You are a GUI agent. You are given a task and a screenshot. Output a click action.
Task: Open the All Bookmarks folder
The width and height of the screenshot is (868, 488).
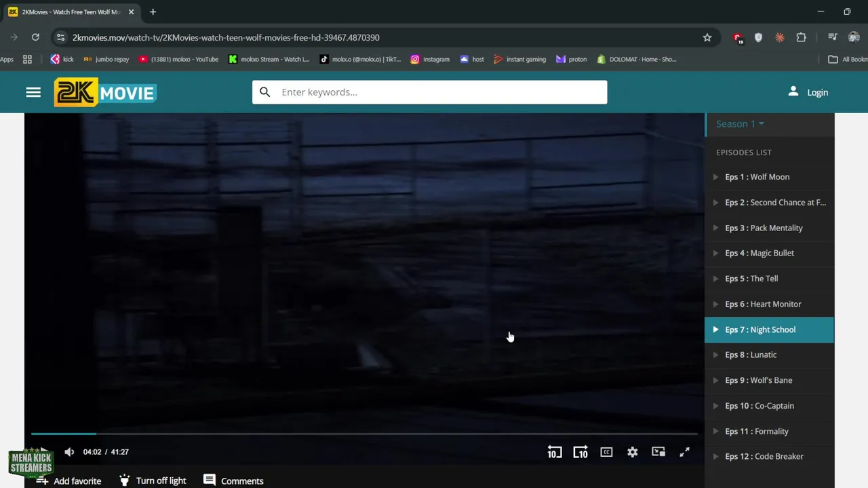[848, 59]
